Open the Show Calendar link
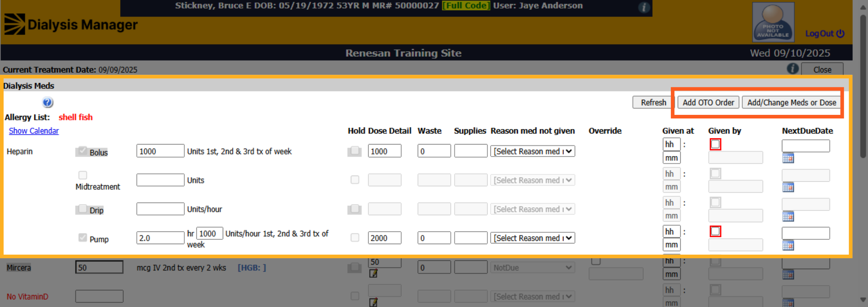Screen dimensions: 868x307 point(34,131)
